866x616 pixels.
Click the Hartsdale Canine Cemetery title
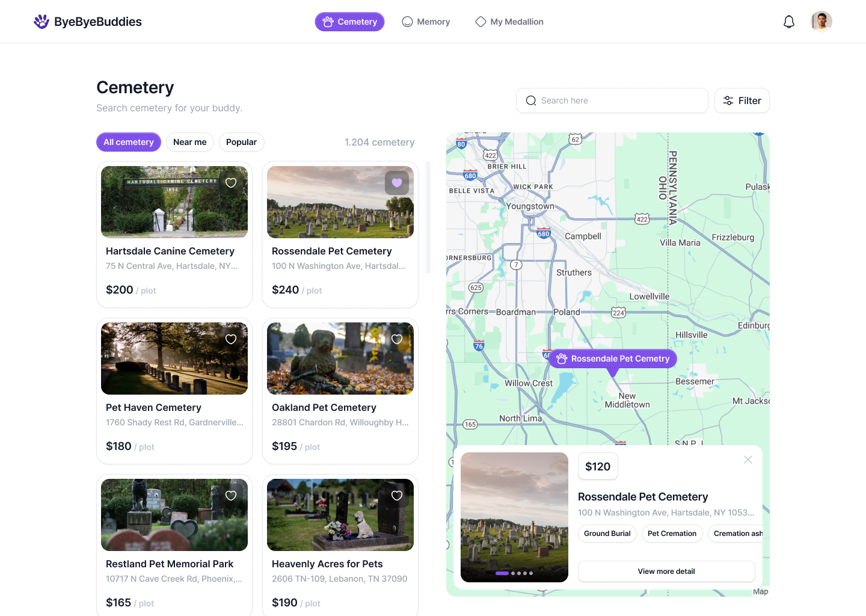click(170, 251)
